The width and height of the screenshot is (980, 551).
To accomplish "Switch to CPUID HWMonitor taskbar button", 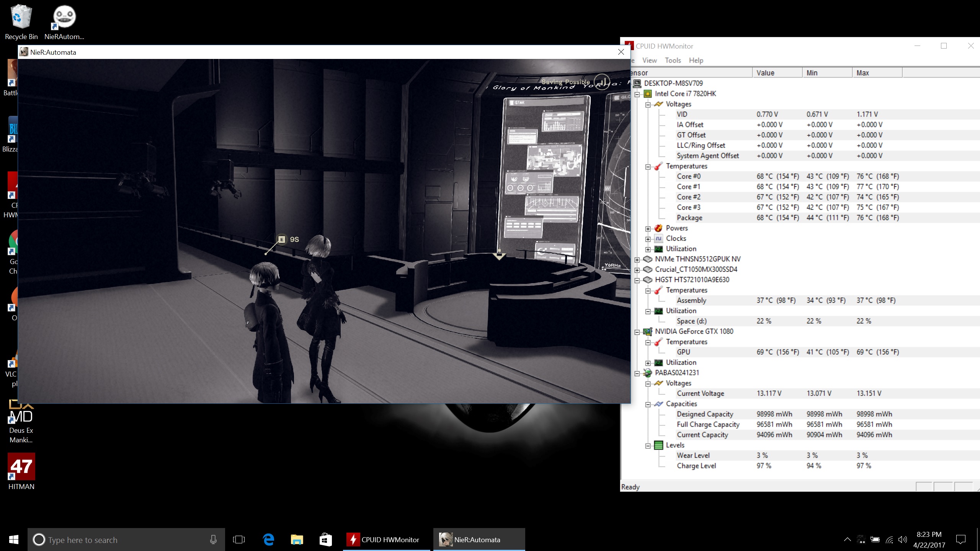I will (x=387, y=540).
